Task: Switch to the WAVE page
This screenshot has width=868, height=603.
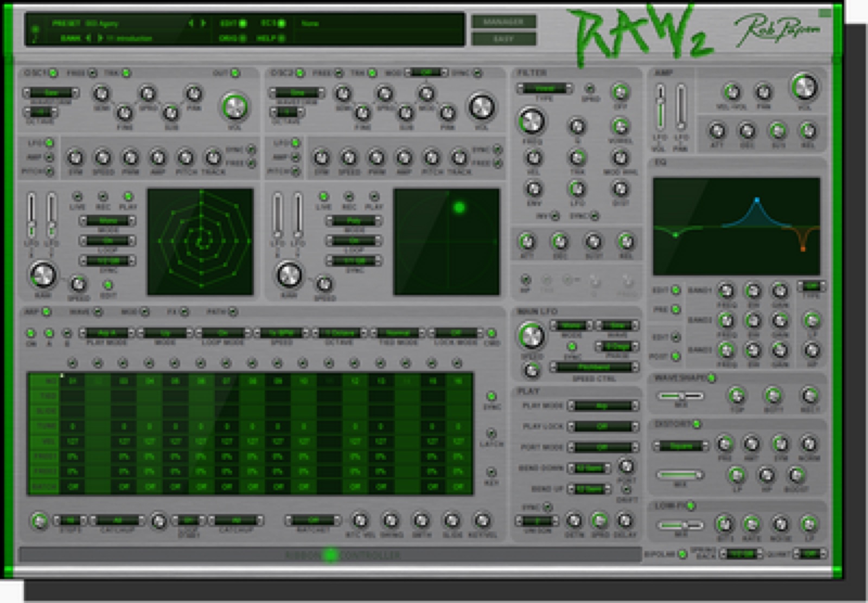Action: [x=98, y=312]
